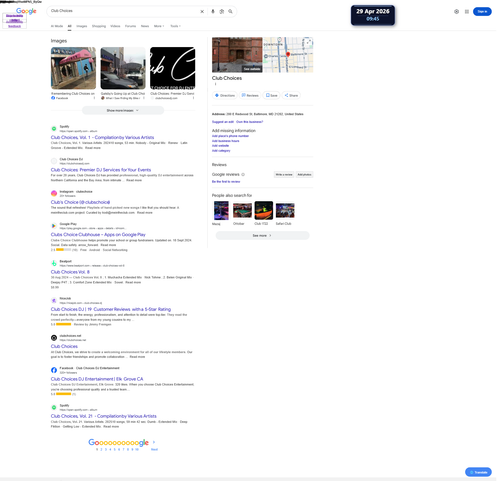This screenshot has width=500, height=481.
Task: Start voice search with the microphone icon
Action: point(213,11)
